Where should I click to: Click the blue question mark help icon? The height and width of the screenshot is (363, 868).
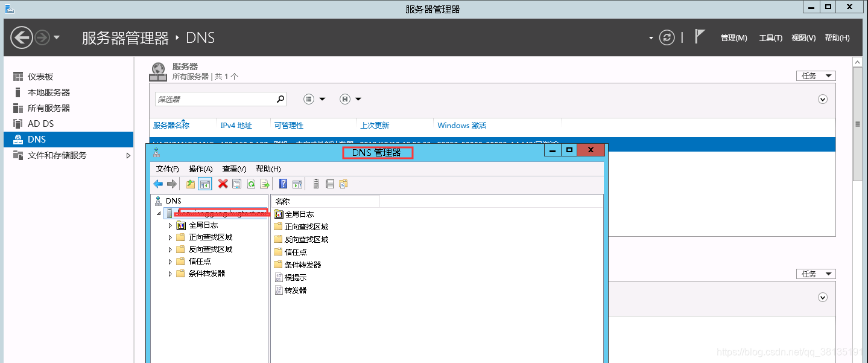tap(283, 184)
